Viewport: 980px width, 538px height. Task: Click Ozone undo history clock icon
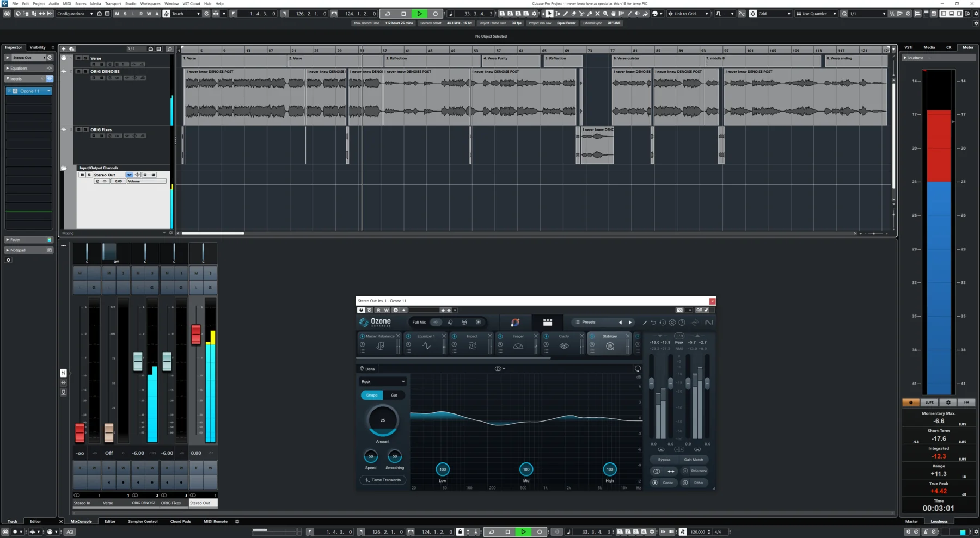tap(663, 323)
